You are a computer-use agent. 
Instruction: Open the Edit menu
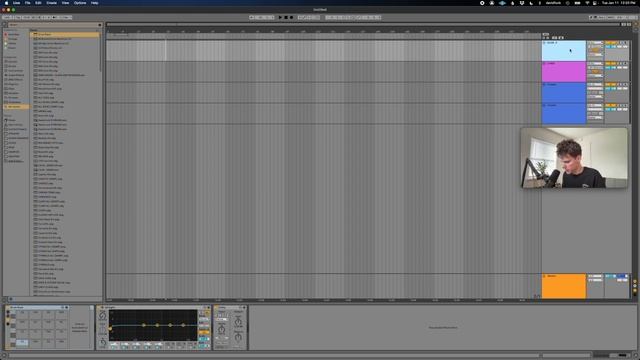pos(38,3)
